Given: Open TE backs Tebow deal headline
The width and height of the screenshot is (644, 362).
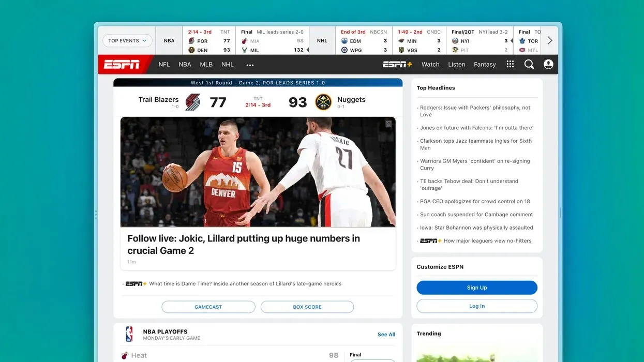Looking at the screenshot, I should (469, 185).
